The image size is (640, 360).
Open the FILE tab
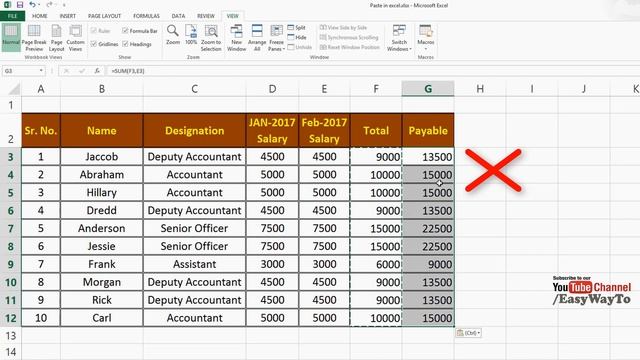[12, 16]
